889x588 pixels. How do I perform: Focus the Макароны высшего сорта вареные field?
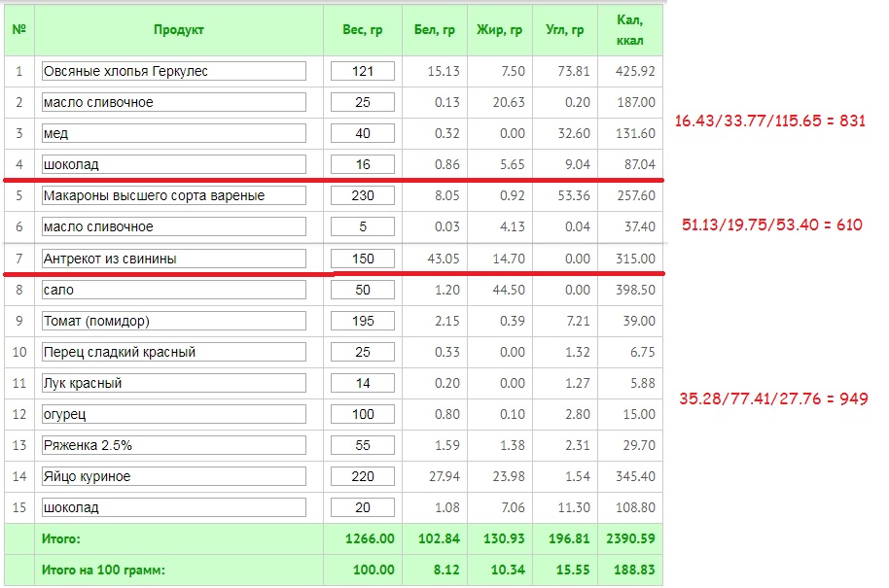[x=174, y=195]
